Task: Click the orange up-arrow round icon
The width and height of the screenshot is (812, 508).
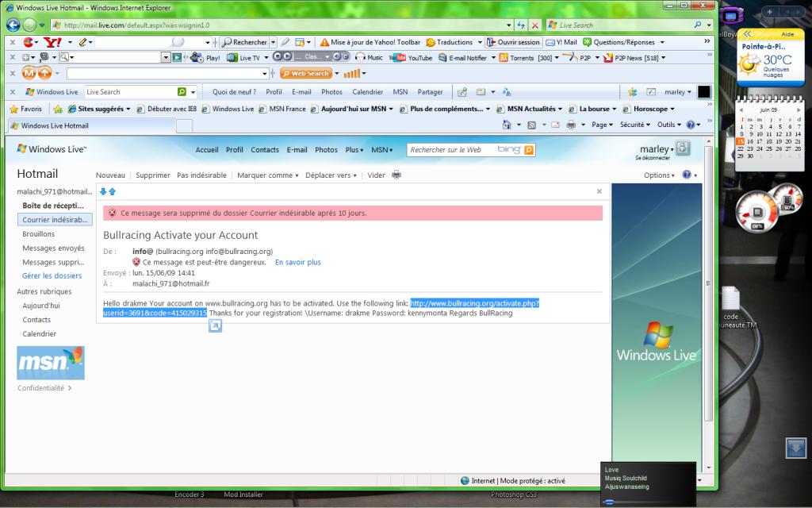Action: (45, 73)
